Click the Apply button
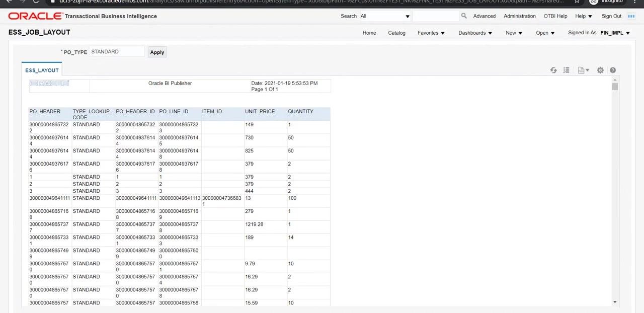This screenshot has height=313, width=644. coord(157,52)
